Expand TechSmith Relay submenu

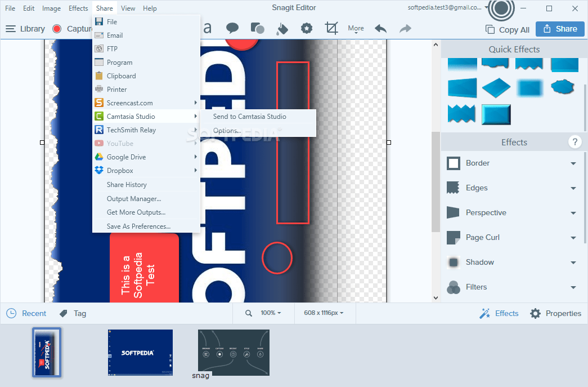(146, 130)
